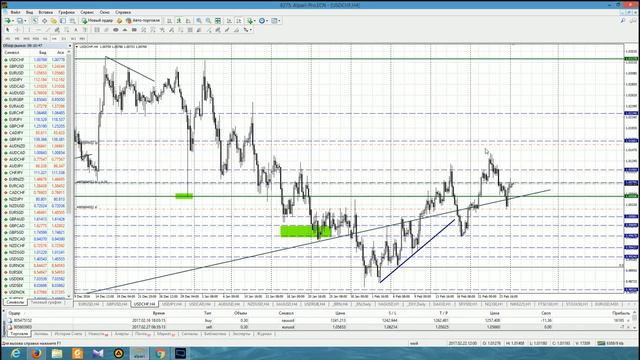Select the cursor arrow tool

7,30
